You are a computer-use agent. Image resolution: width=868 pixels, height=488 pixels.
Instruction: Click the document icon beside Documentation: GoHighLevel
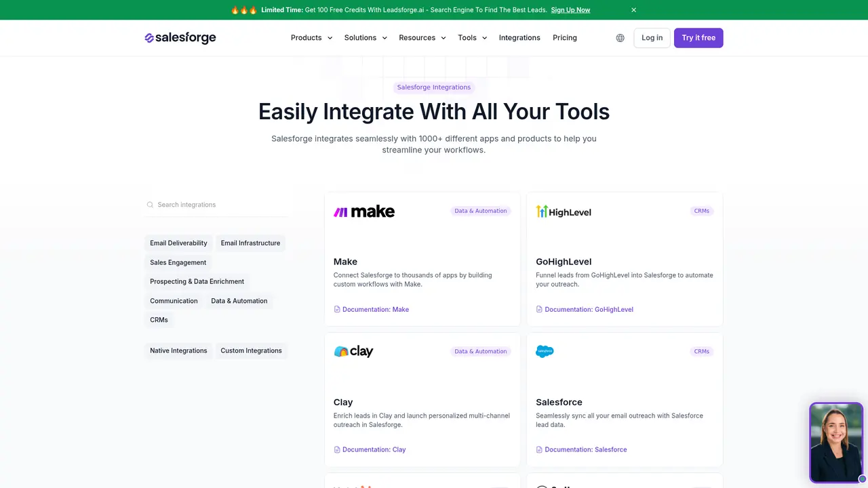pos(539,310)
